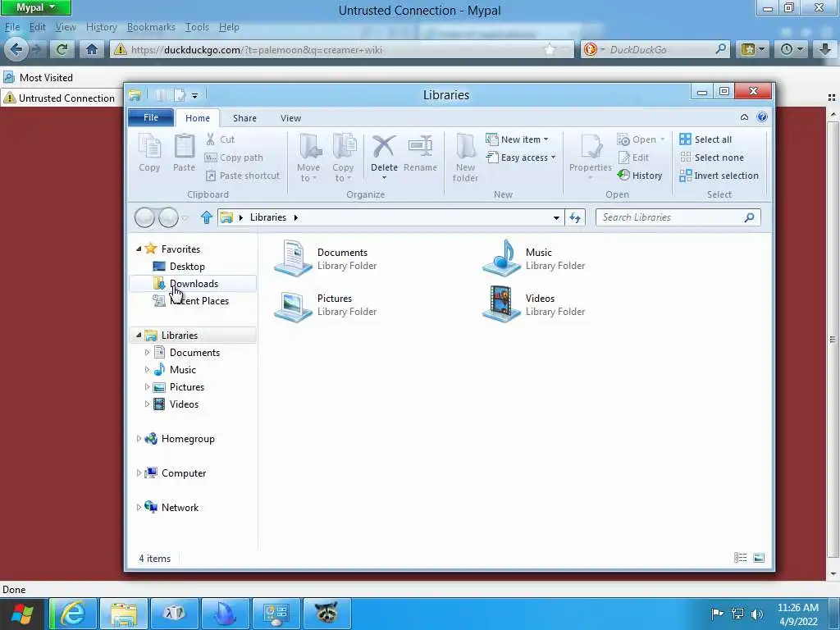Image resolution: width=840 pixels, height=630 pixels.
Task: Open the Tools menu in Mypal
Action: coord(197,27)
